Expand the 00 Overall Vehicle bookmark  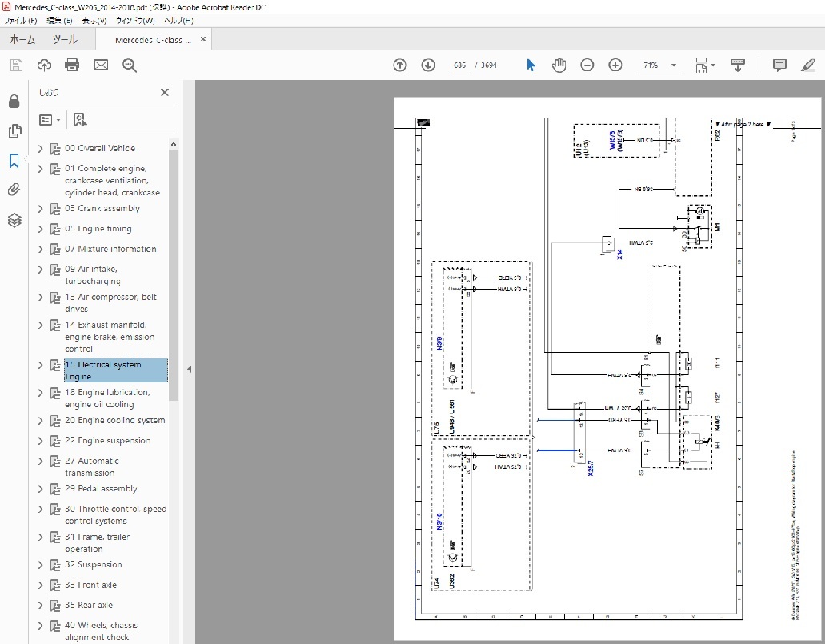pyautogui.click(x=41, y=149)
